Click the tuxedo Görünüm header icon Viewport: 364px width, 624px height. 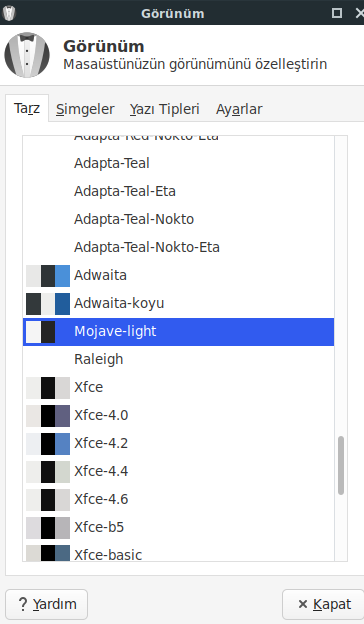pyautogui.click(x=27, y=55)
